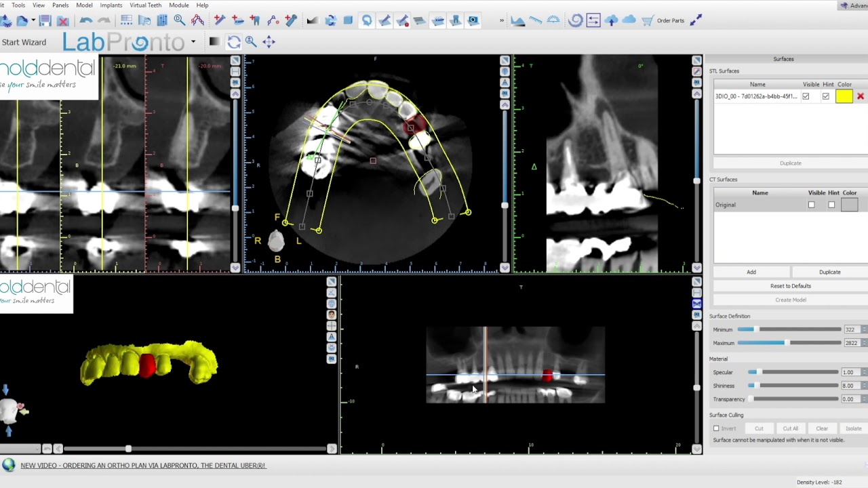Click Minimum value spinner arrows
Image resolution: width=868 pixels, height=488 pixels.
865,329
